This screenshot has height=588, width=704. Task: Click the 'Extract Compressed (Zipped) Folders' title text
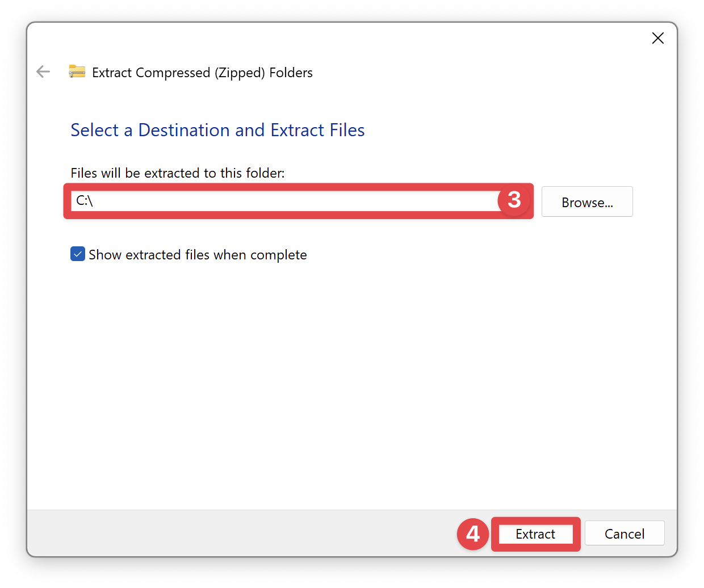pyautogui.click(x=202, y=73)
